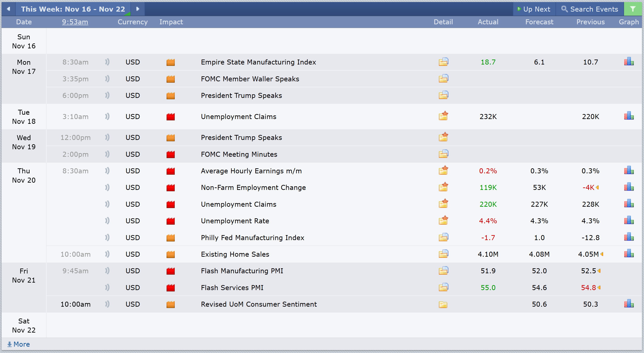This screenshot has width=644, height=353.
Task: Expand More events at the bottom
Action: pos(19,344)
